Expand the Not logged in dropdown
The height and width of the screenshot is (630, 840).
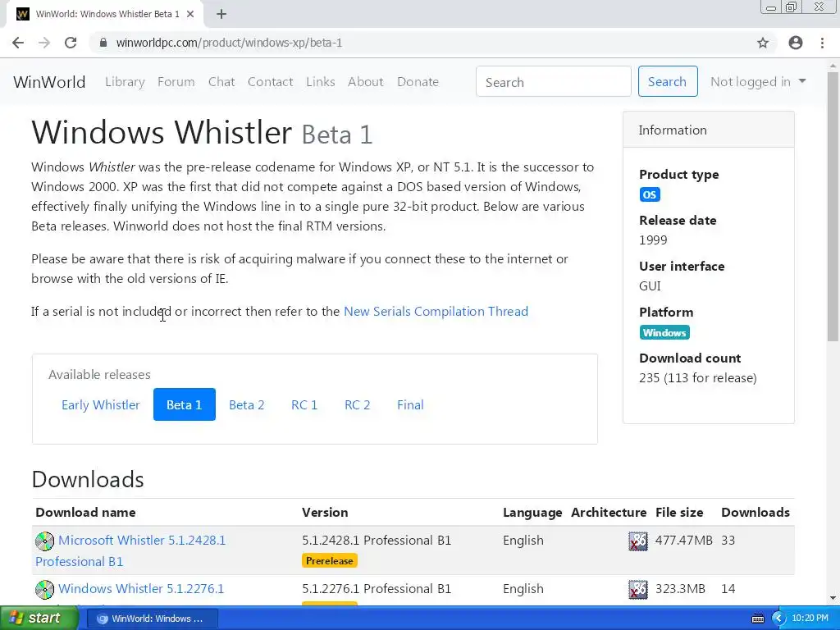757,82
